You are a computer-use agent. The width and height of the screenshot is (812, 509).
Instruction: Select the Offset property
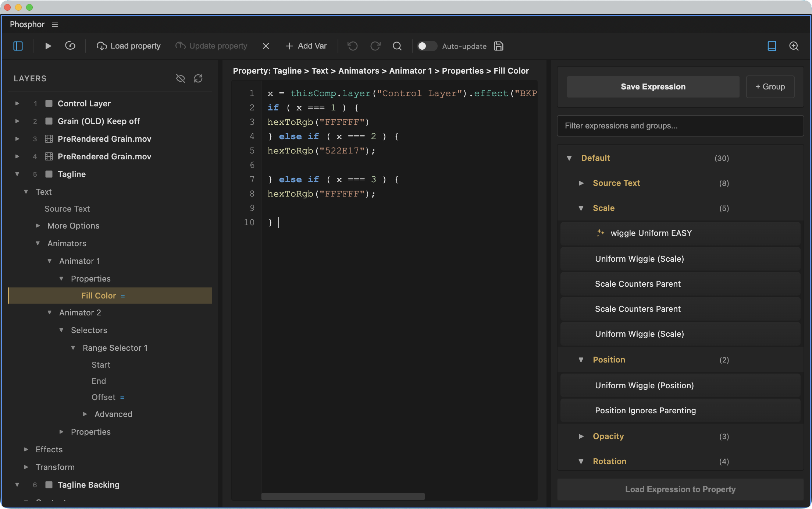[103, 397]
